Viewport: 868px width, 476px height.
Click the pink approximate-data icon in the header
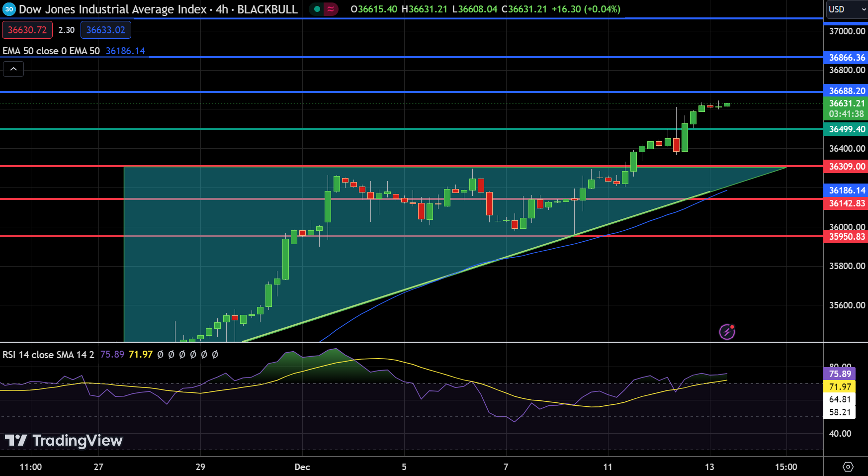331,9
